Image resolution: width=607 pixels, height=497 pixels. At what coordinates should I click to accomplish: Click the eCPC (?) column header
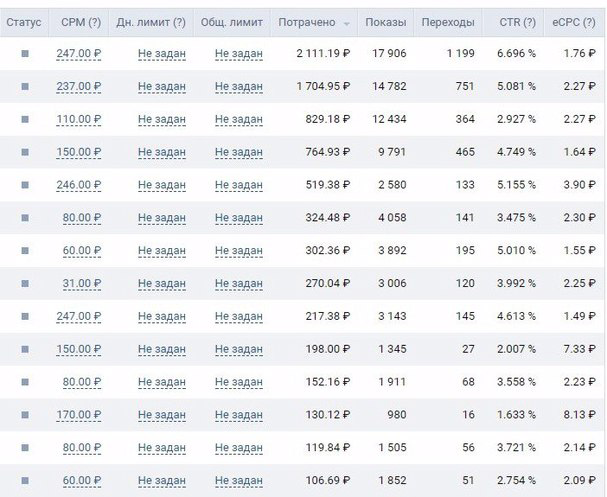pos(574,22)
